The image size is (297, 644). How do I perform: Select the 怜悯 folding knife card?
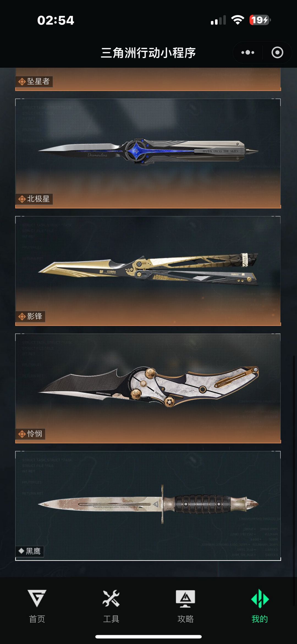[x=148, y=388]
